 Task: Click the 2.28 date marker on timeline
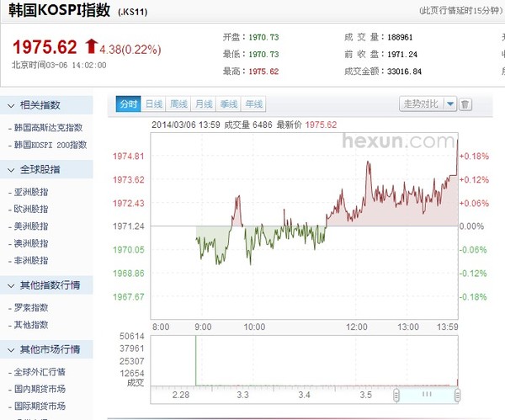click(181, 395)
